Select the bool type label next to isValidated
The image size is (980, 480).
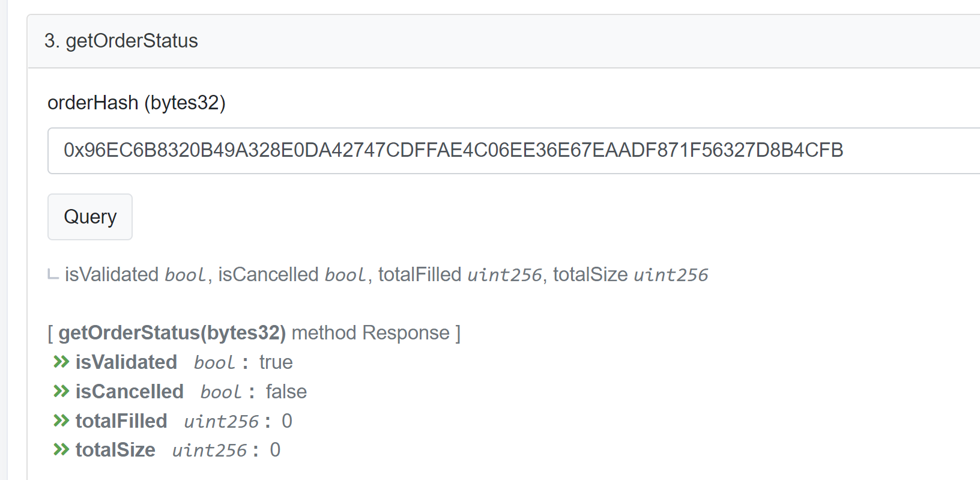(x=213, y=362)
